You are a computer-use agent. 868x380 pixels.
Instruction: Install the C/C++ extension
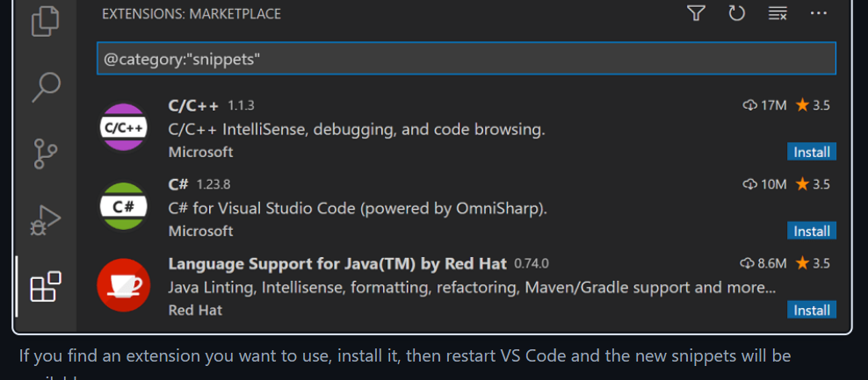811,152
